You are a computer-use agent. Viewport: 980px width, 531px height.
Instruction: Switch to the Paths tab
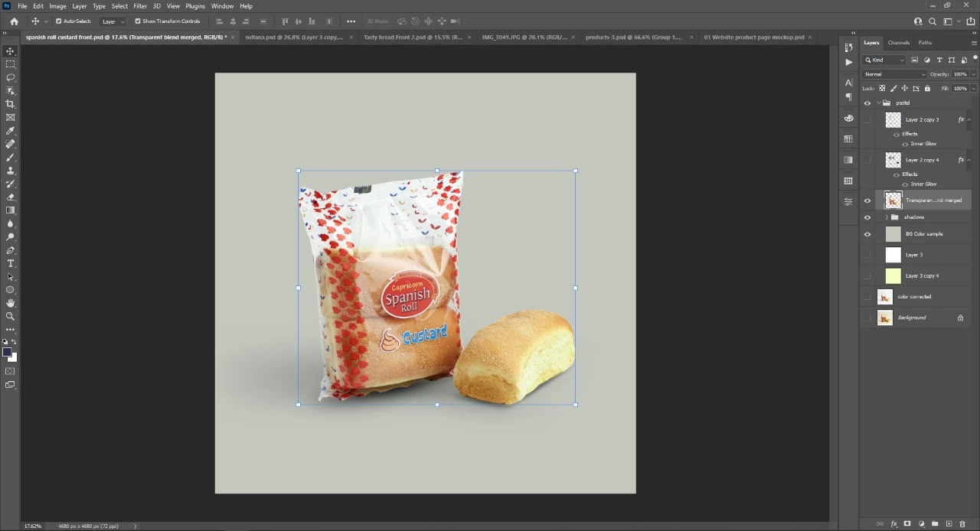(925, 43)
